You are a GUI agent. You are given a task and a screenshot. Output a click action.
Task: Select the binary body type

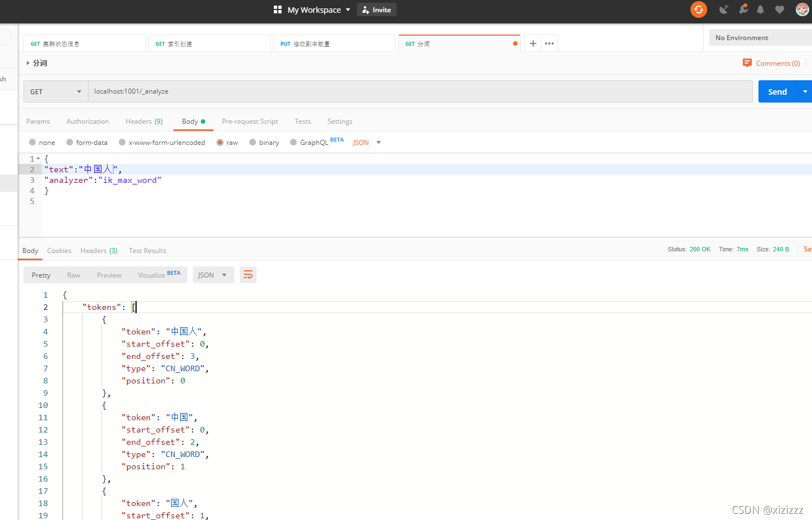click(253, 142)
